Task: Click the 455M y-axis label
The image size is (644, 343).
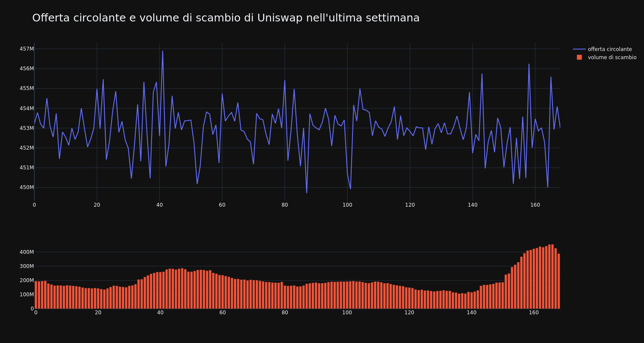Action: point(27,88)
